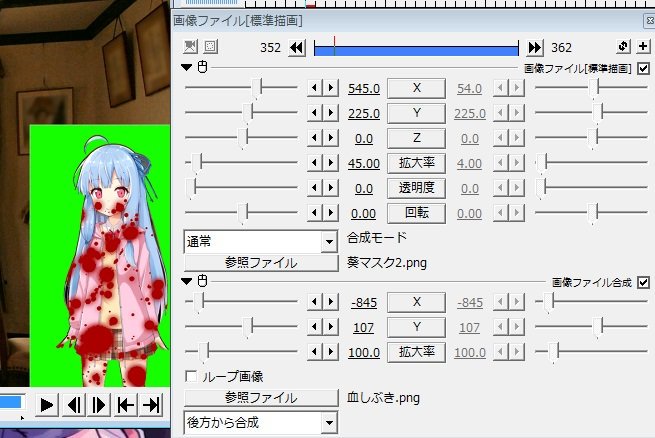Click the 拡大率 button at 45.00
Viewport: 655px width, 438px height.
pyautogui.click(x=416, y=163)
